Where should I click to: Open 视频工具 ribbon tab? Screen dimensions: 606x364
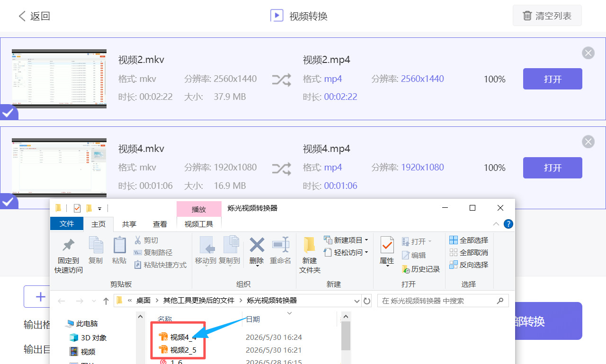click(x=199, y=224)
